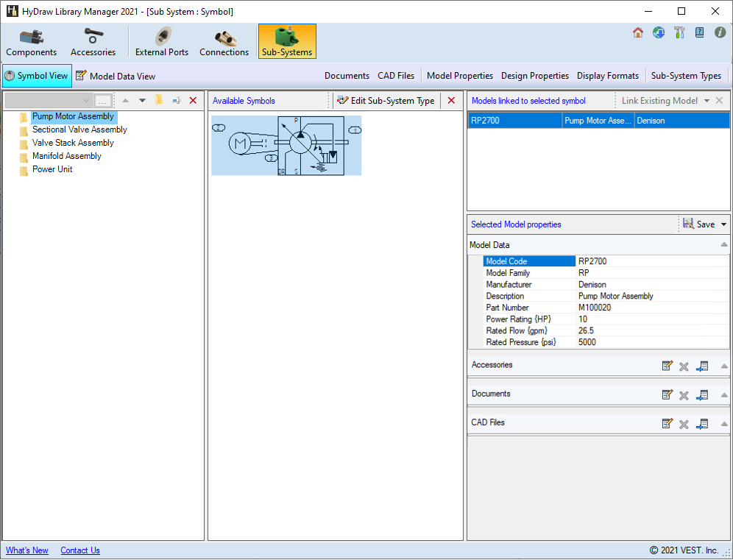The width and height of the screenshot is (733, 560).
Task: Select Power Unit folder
Action: click(52, 169)
